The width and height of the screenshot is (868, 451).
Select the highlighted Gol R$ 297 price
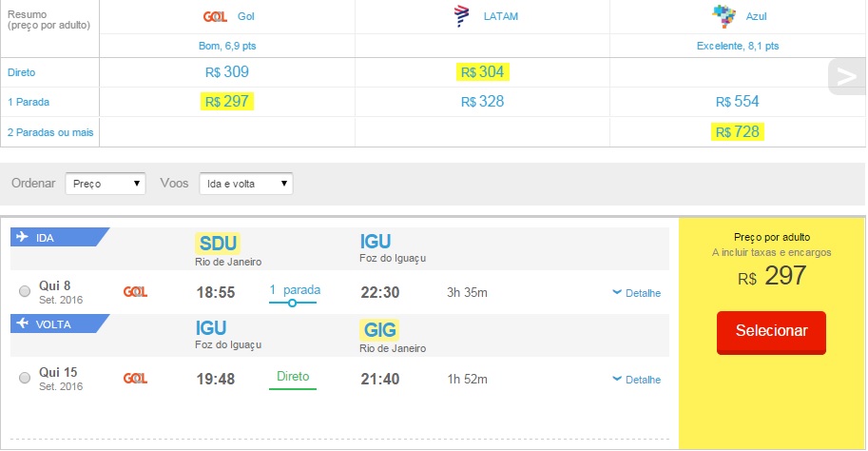coord(227,102)
